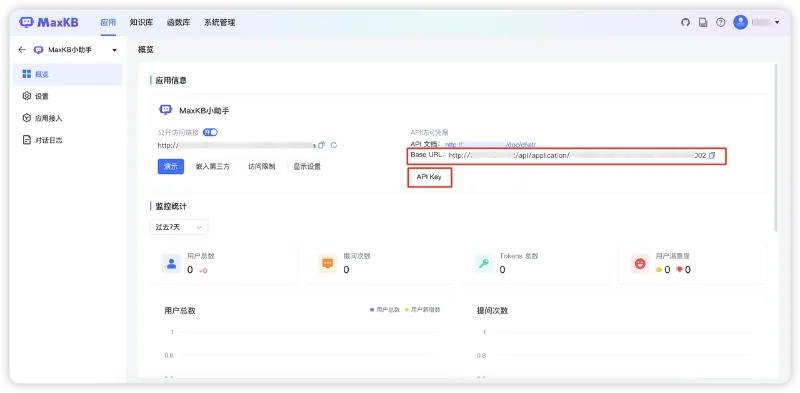Click the API Key button
The width and height of the screenshot is (800, 393).
point(429,177)
